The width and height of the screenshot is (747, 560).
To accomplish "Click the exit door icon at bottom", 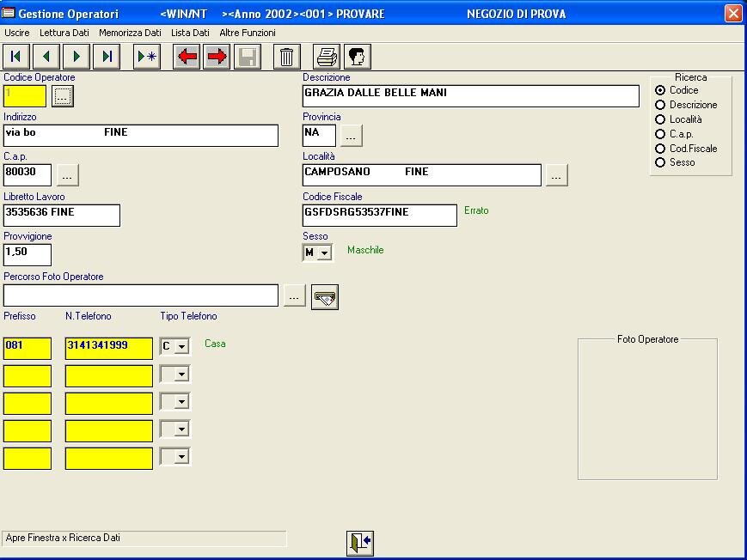I will point(360,543).
